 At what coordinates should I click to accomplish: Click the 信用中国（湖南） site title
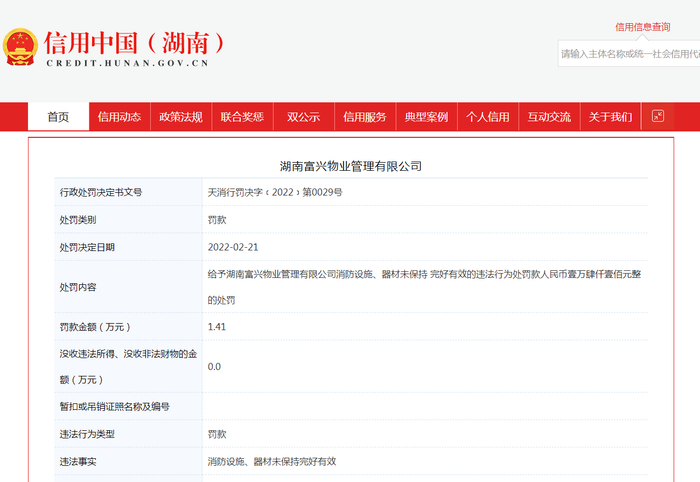134,43
